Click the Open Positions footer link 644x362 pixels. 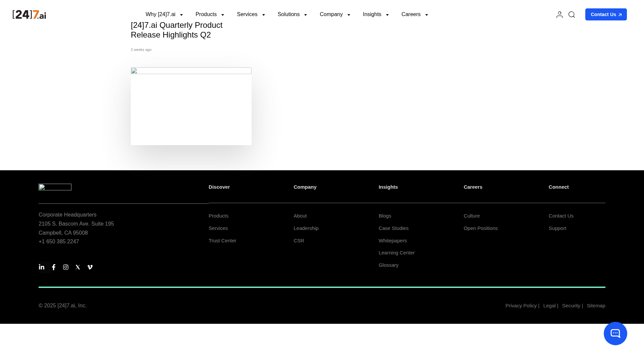(480, 228)
